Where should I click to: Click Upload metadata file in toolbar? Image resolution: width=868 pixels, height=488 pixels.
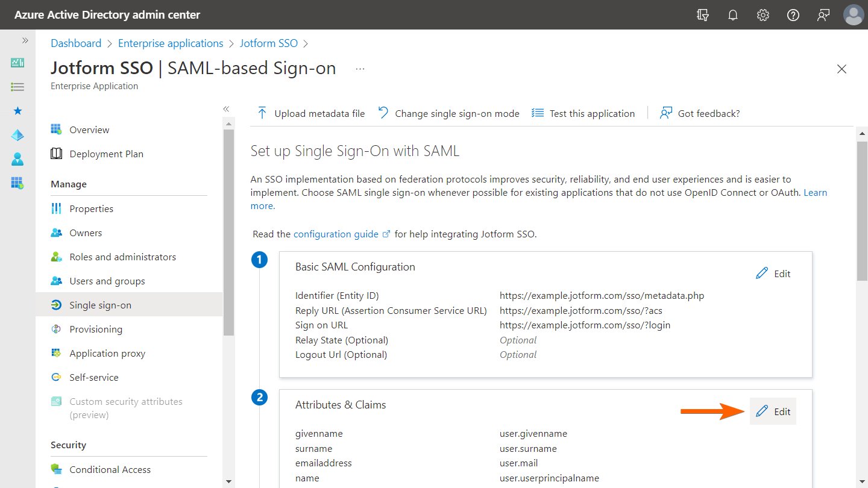click(311, 113)
